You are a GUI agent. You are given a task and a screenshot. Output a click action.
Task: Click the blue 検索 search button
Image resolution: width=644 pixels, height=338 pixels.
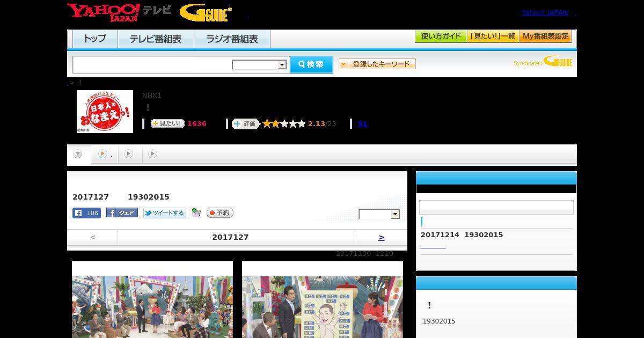point(311,64)
